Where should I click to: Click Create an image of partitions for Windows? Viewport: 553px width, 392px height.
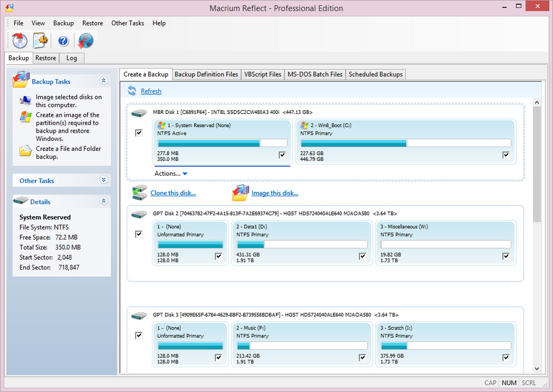pyautogui.click(x=67, y=127)
